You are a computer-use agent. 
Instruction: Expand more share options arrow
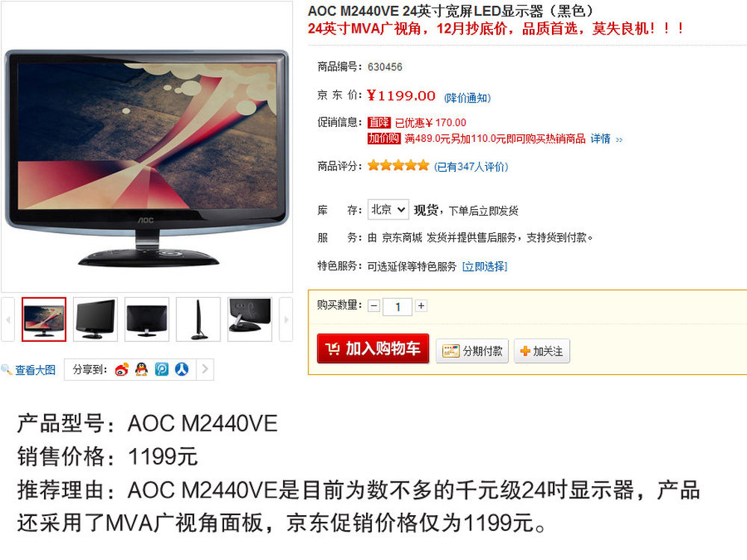click(205, 369)
